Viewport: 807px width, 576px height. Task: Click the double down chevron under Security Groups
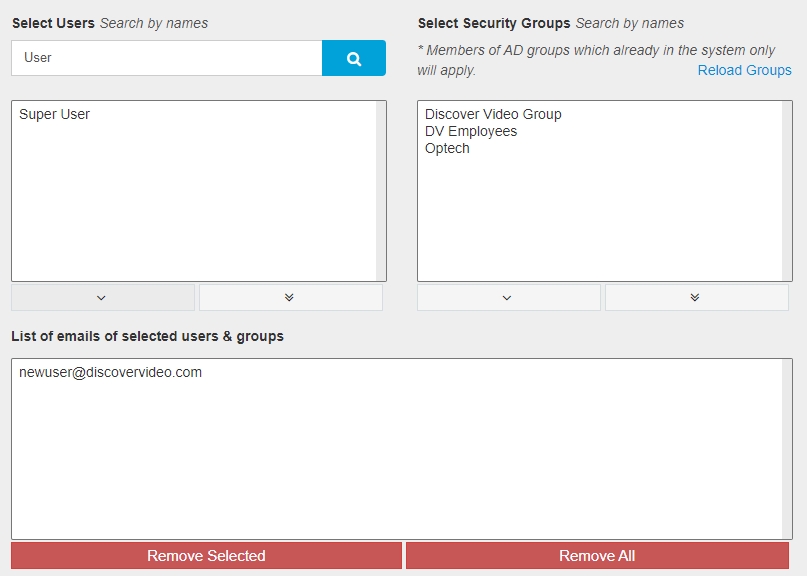696,297
